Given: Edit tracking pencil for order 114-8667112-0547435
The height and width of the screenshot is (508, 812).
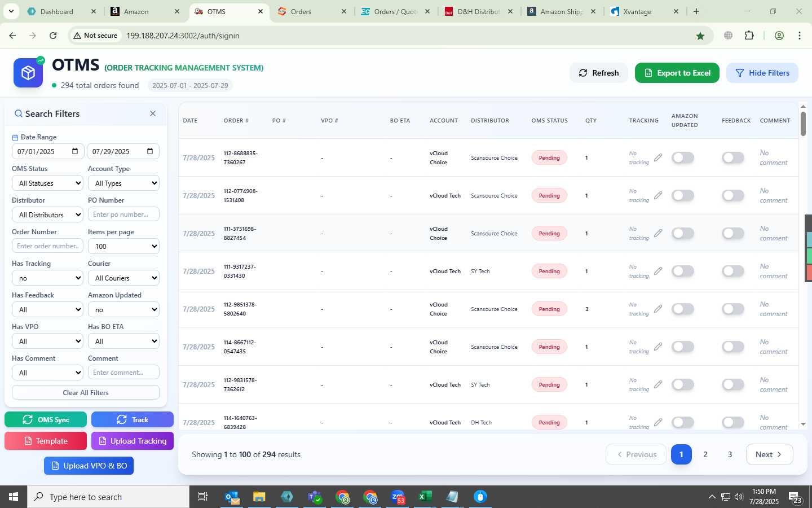Looking at the screenshot, I should pyautogui.click(x=658, y=347).
